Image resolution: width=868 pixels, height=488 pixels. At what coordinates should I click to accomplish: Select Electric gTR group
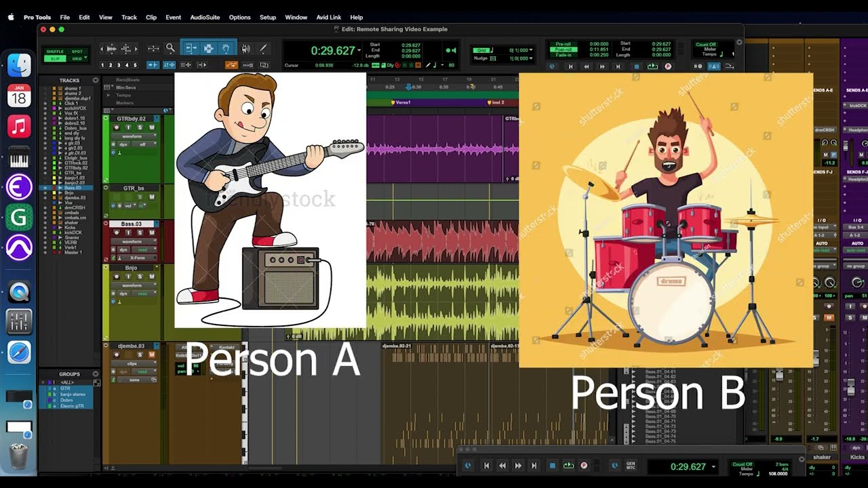pyautogui.click(x=73, y=406)
